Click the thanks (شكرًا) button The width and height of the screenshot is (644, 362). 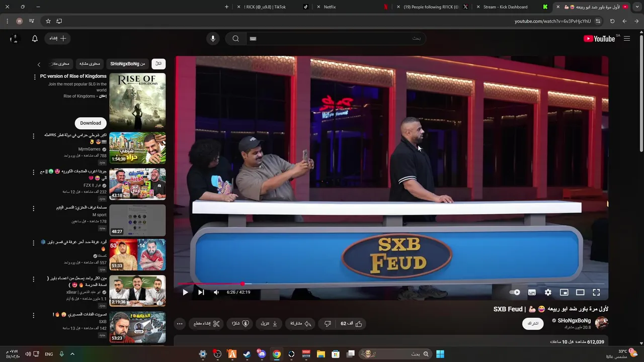click(240, 324)
